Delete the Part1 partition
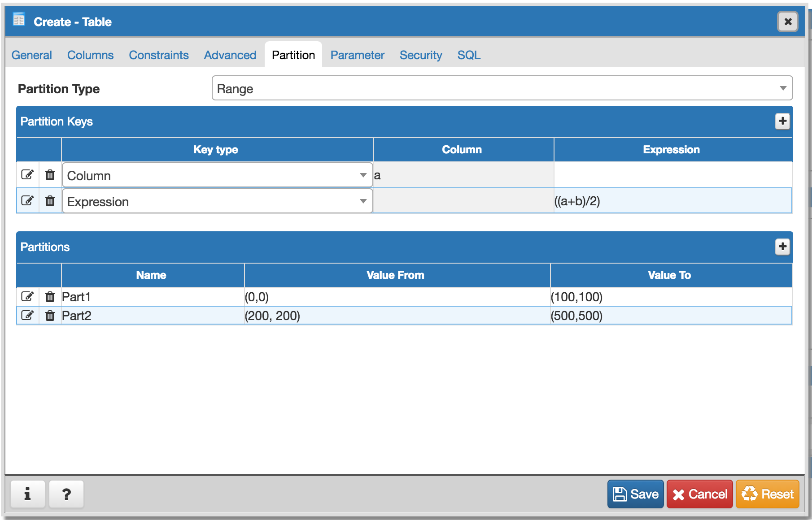812x520 pixels. click(x=50, y=297)
